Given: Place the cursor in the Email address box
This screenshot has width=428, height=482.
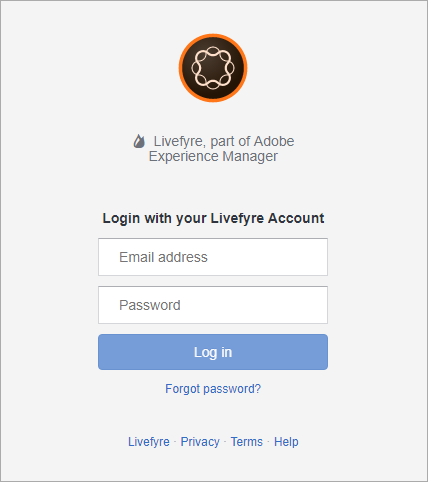Looking at the screenshot, I should 213,257.
